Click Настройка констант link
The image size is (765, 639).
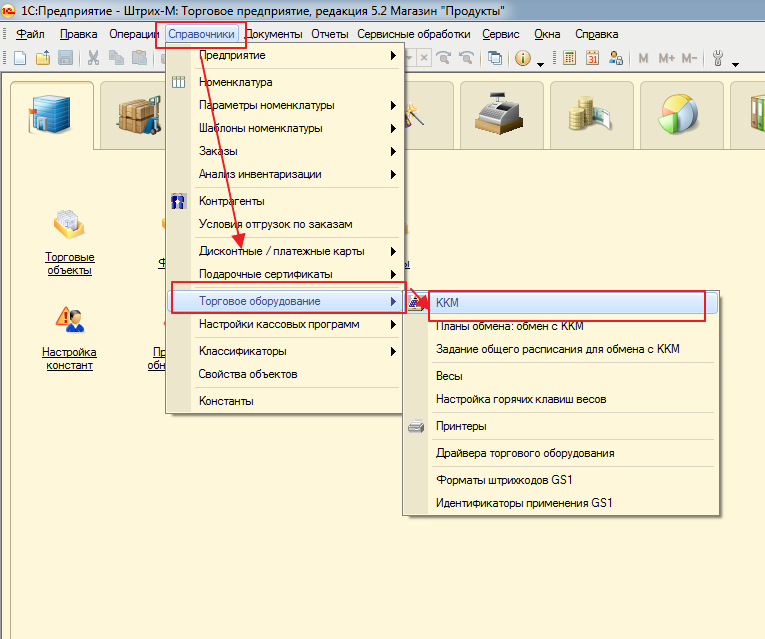click(69, 358)
